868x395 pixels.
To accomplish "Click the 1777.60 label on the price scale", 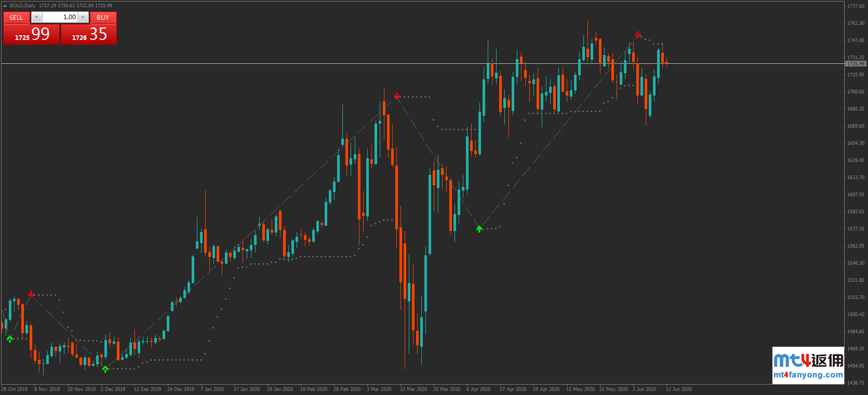I will coord(856,6).
